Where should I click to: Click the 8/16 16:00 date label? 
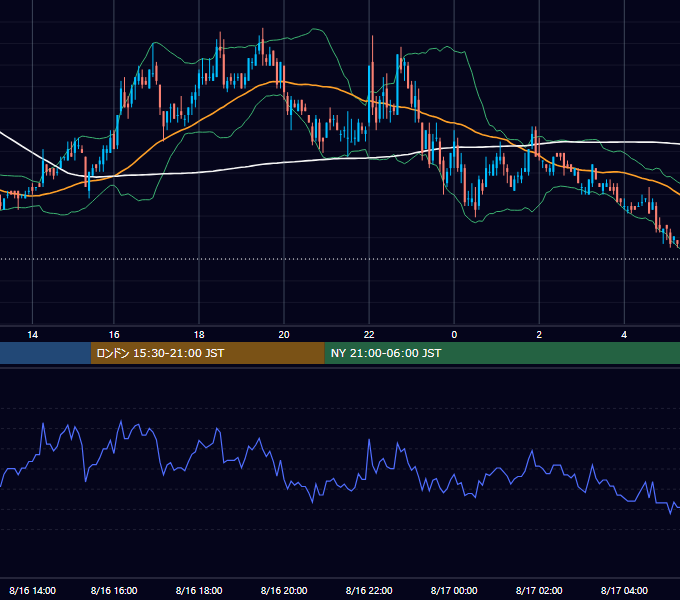(114, 590)
